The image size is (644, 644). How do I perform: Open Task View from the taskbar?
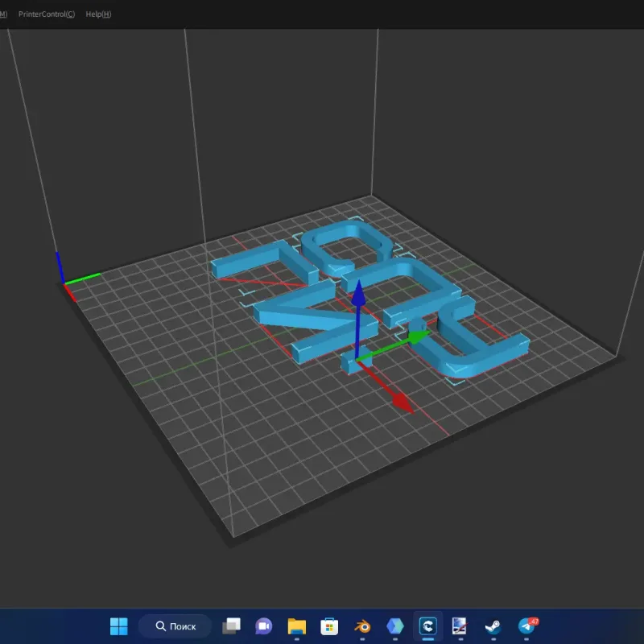(x=231, y=626)
